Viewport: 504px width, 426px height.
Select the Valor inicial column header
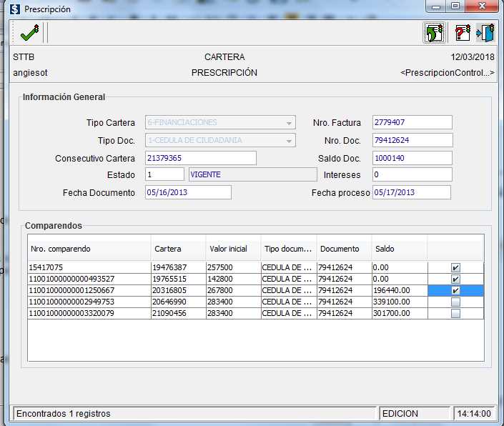click(233, 249)
